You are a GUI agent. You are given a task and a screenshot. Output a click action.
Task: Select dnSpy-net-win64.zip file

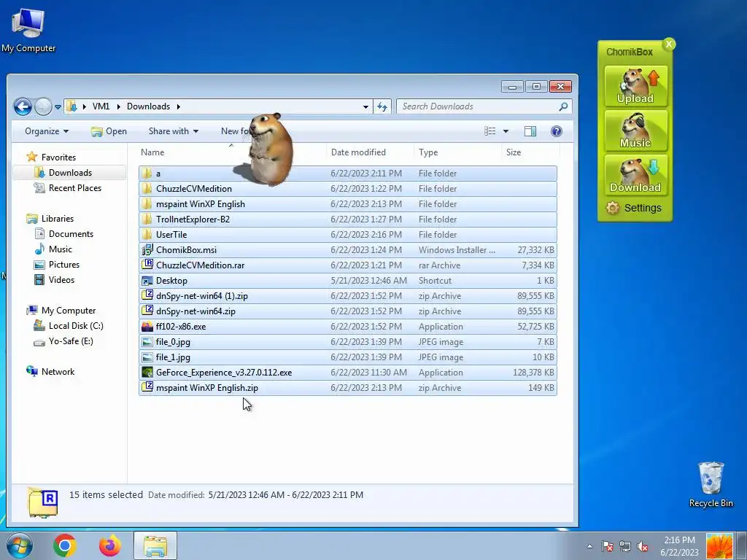[348, 311]
